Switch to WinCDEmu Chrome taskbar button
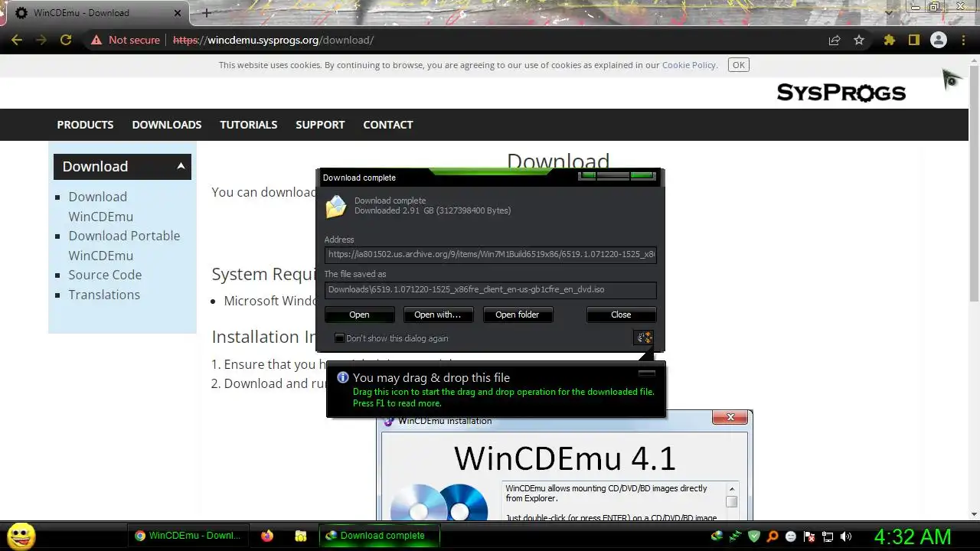 [x=190, y=536]
